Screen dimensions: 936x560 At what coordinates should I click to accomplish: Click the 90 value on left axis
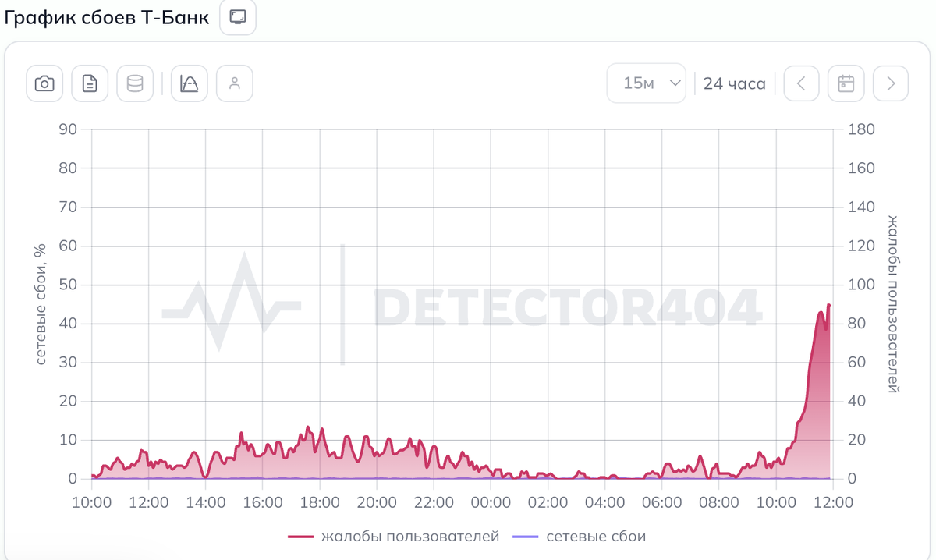coord(68,129)
